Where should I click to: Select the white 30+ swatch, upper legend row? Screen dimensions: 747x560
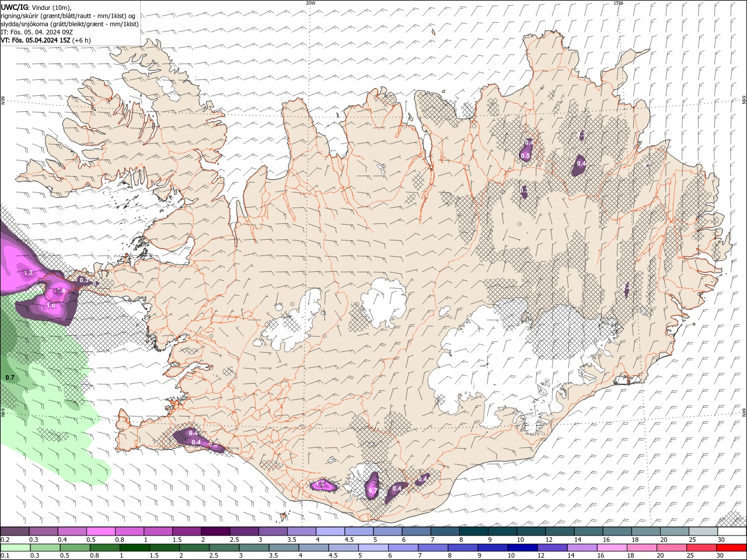(732, 531)
